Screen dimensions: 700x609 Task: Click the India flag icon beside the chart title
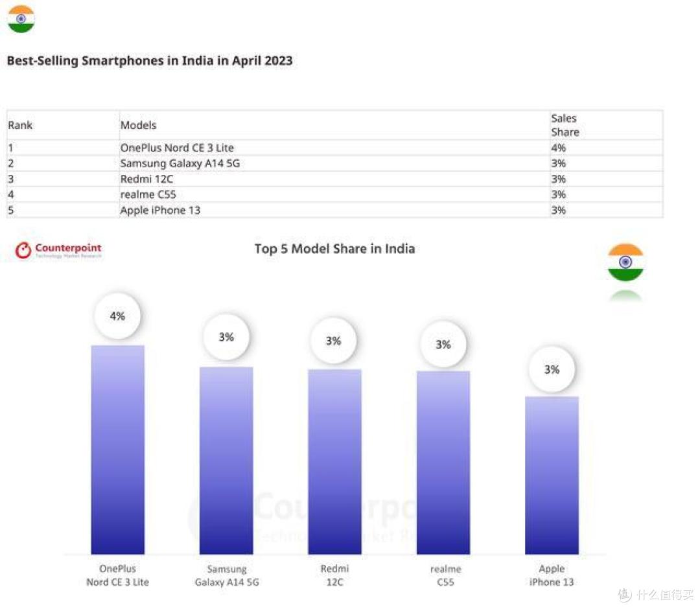click(625, 262)
